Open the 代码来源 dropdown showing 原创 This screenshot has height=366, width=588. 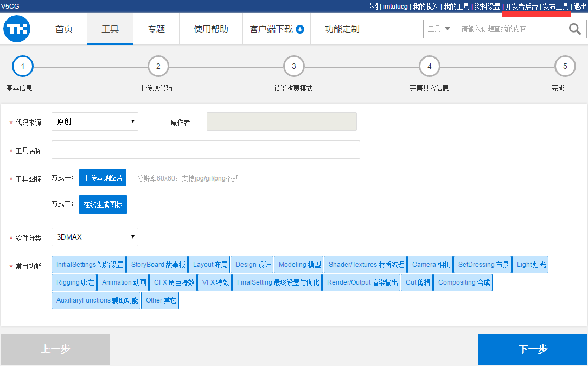coord(95,121)
